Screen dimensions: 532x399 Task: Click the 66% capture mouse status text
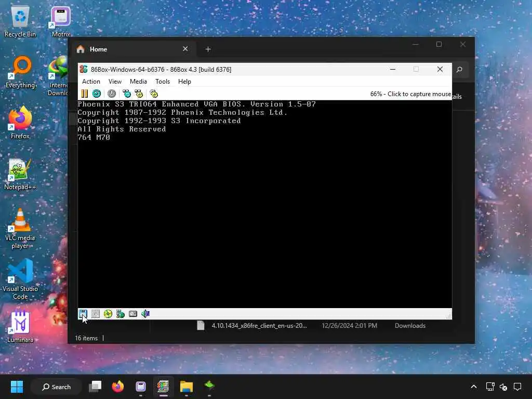[x=410, y=94]
